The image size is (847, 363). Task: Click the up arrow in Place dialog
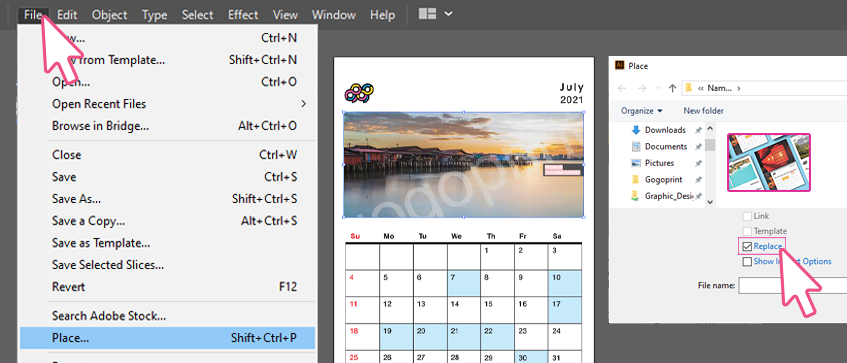click(672, 88)
